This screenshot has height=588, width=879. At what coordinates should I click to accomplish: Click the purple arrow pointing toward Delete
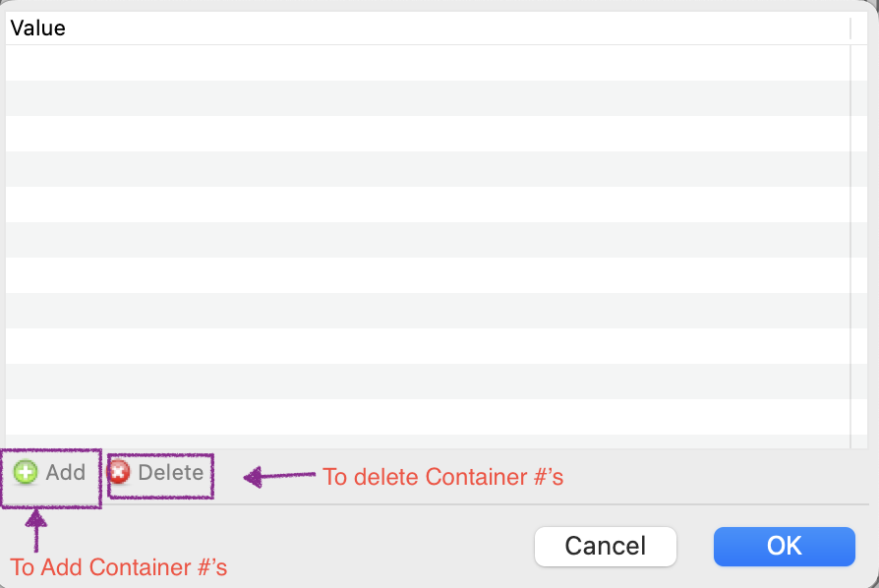279,477
